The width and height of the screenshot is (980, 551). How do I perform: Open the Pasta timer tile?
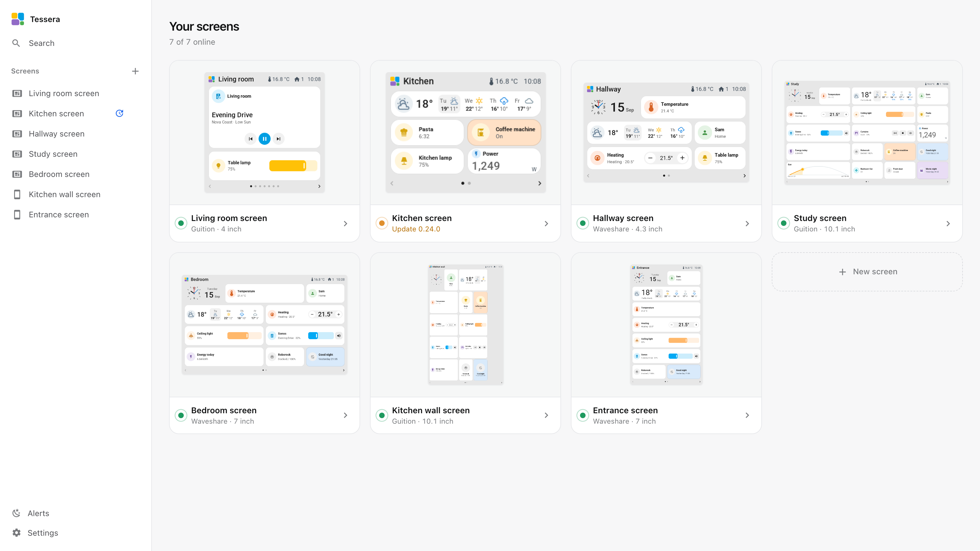(427, 132)
